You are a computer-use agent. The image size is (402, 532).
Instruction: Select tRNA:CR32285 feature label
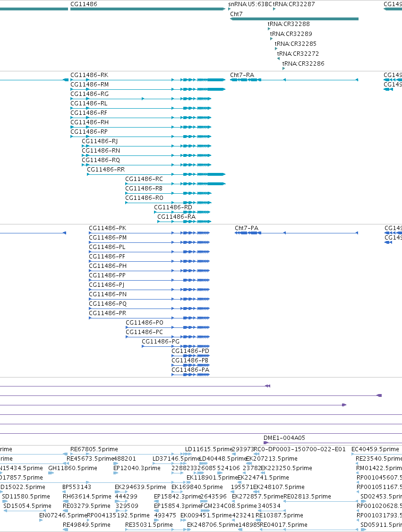point(296,43)
